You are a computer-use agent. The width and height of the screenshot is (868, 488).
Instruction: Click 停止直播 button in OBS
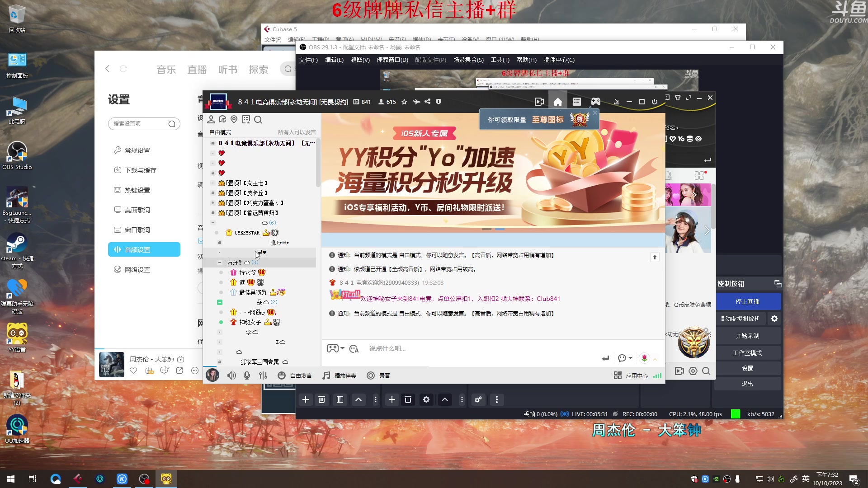coord(748,301)
